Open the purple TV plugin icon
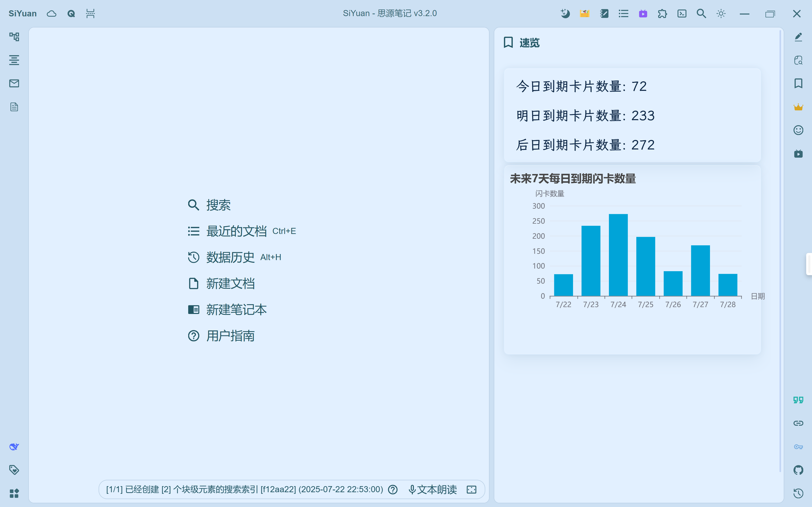812x507 pixels. (643, 13)
